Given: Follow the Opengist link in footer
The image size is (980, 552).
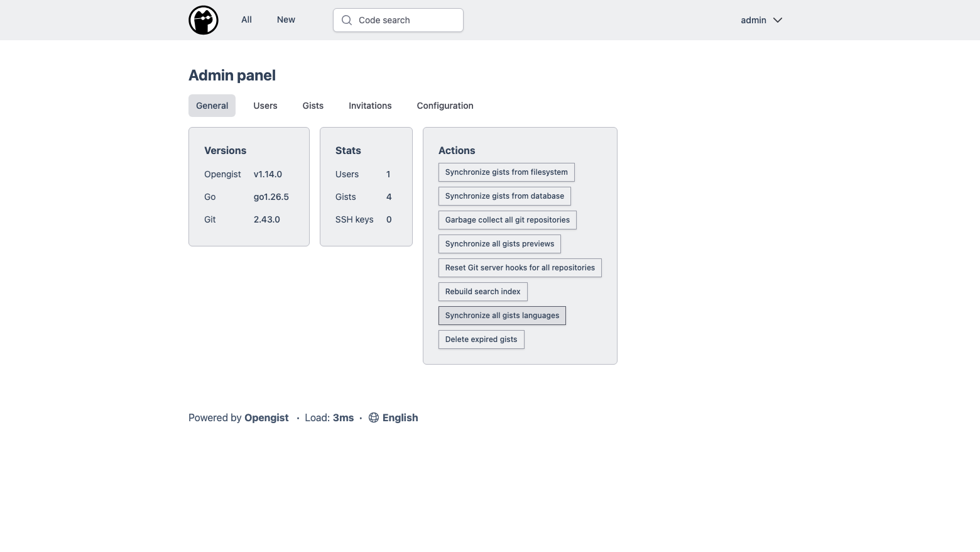Looking at the screenshot, I should click(x=266, y=417).
